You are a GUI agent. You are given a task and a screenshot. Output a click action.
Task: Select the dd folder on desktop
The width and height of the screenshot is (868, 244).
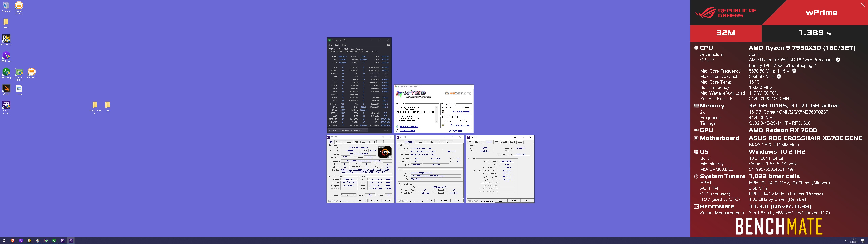coord(107,107)
